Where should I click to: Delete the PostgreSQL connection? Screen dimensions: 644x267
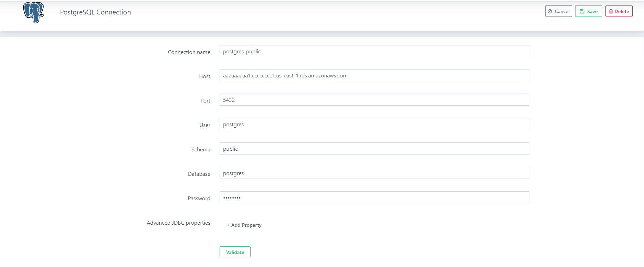click(619, 11)
